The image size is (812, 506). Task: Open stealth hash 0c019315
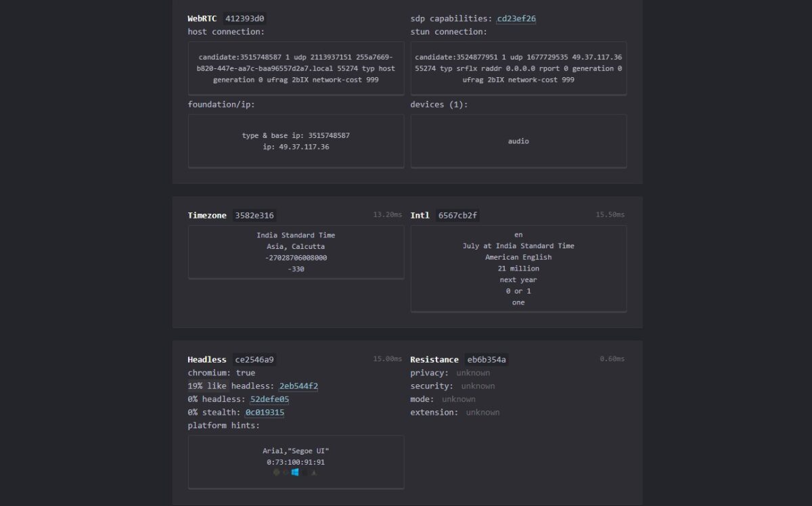[x=265, y=412]
